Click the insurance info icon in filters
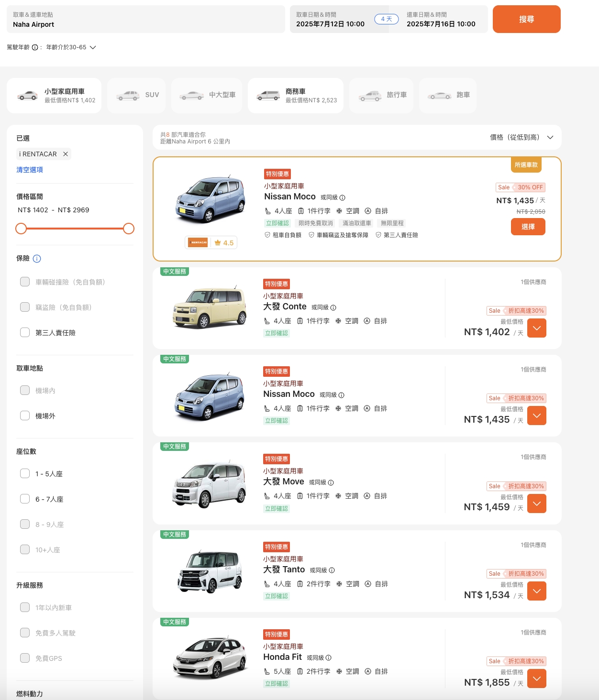Viewport: 599px width, 700px height. coord(37,259)
